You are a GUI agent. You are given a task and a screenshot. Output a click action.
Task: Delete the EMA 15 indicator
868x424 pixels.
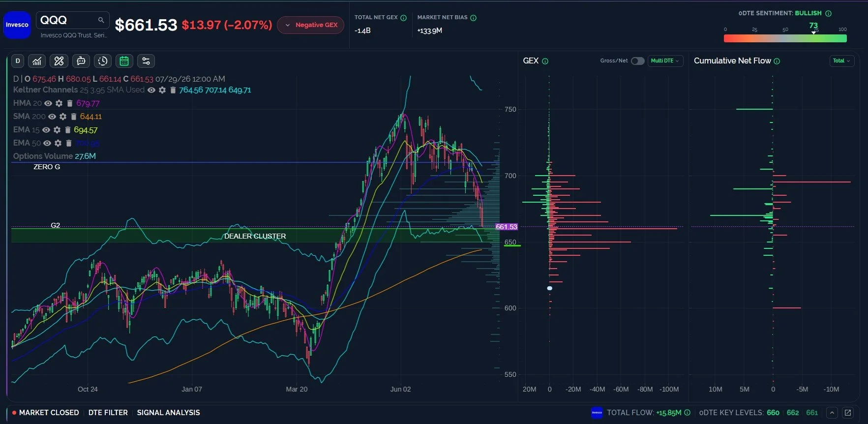(x=68, y=130)
